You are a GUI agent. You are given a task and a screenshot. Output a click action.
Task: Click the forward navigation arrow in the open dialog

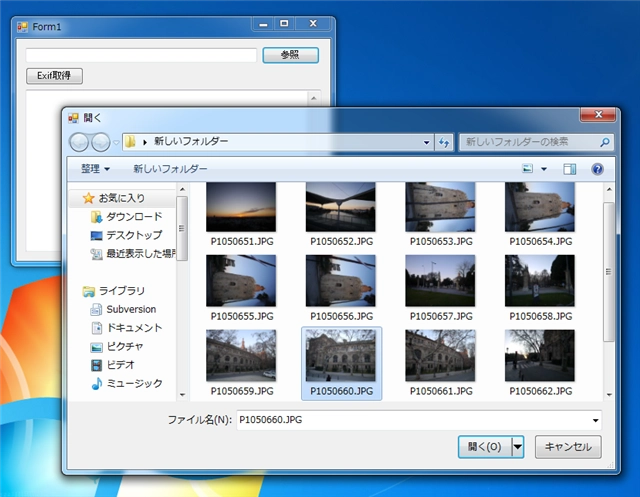(x=100, y=142)
